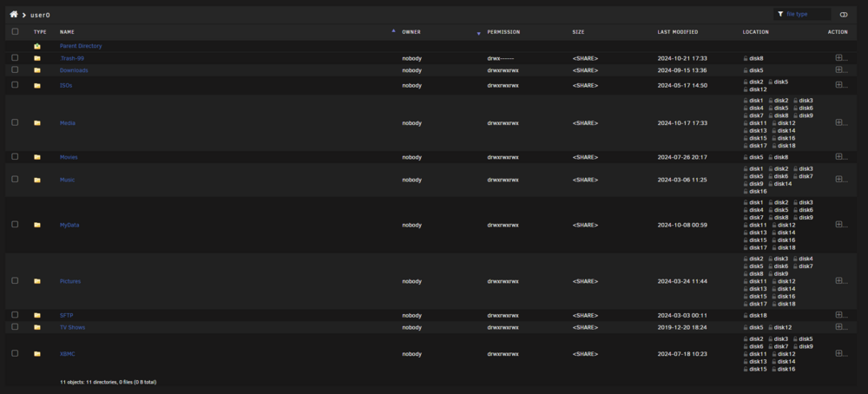Open the Media folder link
Image resolution: width=868 pixels, height=394 pixels.
coord(68,123)
